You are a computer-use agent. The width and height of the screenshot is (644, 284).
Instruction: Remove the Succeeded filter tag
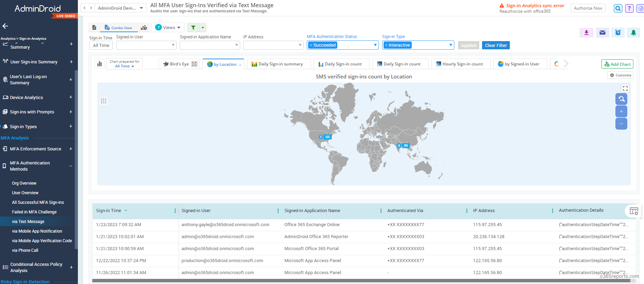point(311,45)
